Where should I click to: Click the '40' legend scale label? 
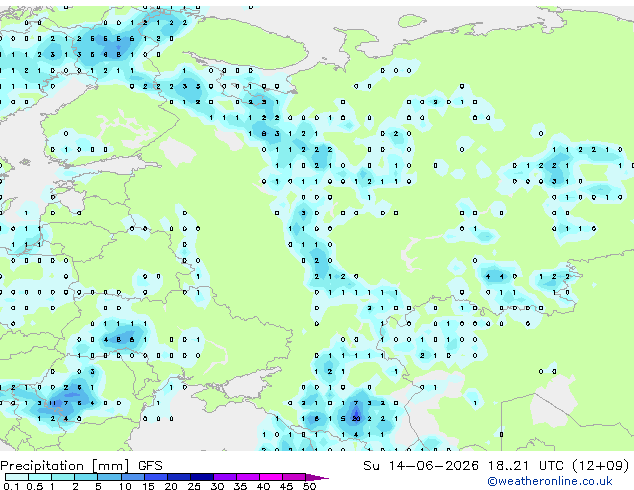coord(263,486)
